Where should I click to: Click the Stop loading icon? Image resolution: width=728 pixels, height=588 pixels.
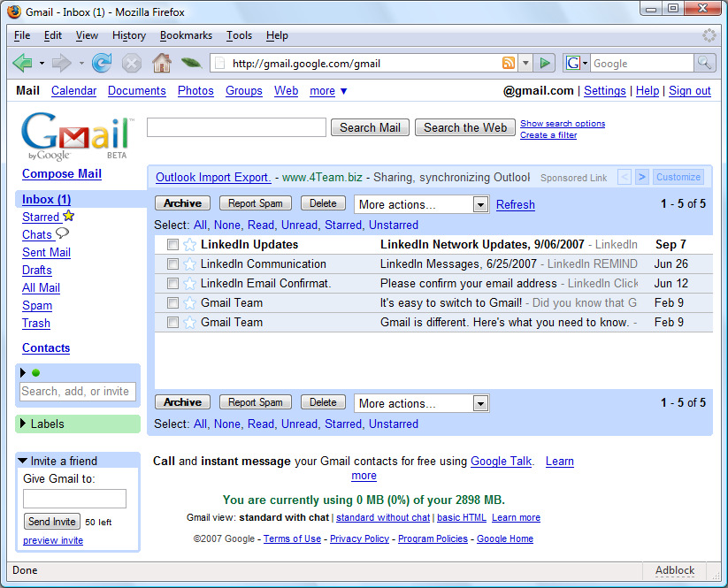(x=132, y=63)
